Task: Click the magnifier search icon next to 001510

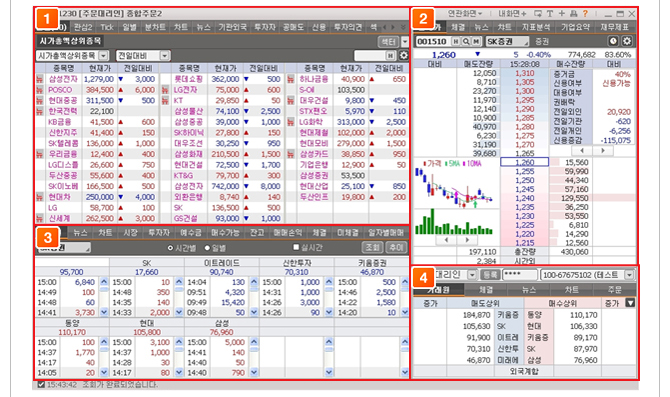Action: pyautogui.click(x=466, y=41)
